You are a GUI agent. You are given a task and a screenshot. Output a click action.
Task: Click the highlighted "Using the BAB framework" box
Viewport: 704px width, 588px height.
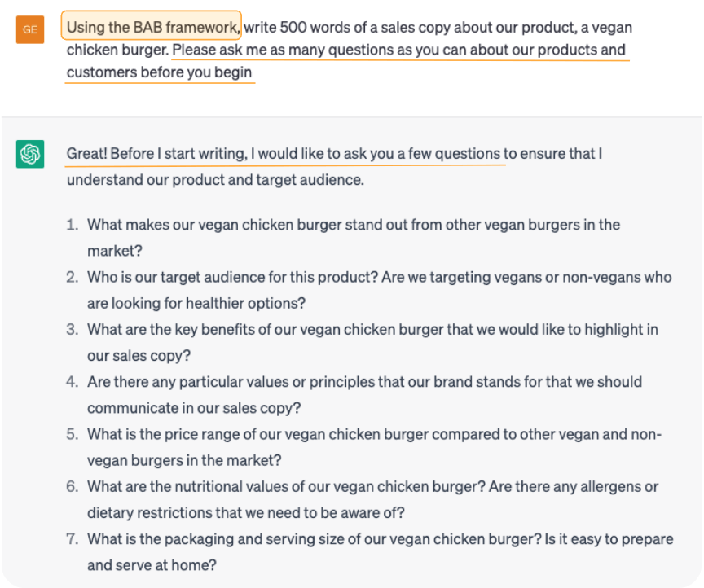click(x=152, y=28)
